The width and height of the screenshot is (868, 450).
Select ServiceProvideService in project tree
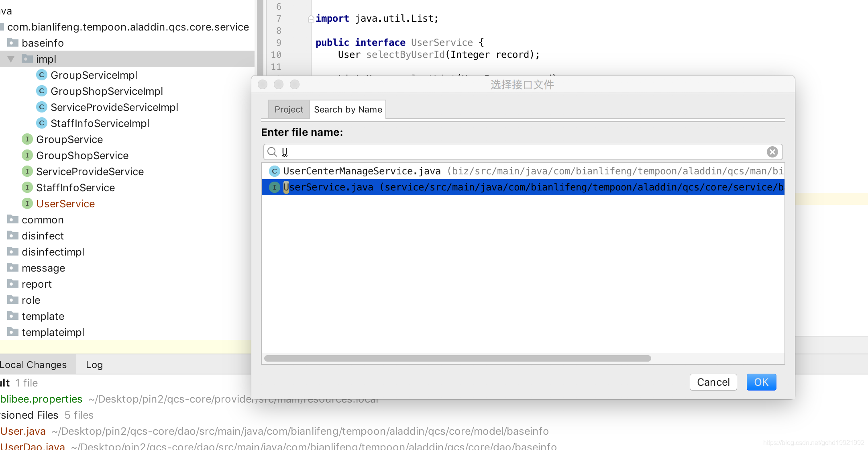(x=90, y=172)
